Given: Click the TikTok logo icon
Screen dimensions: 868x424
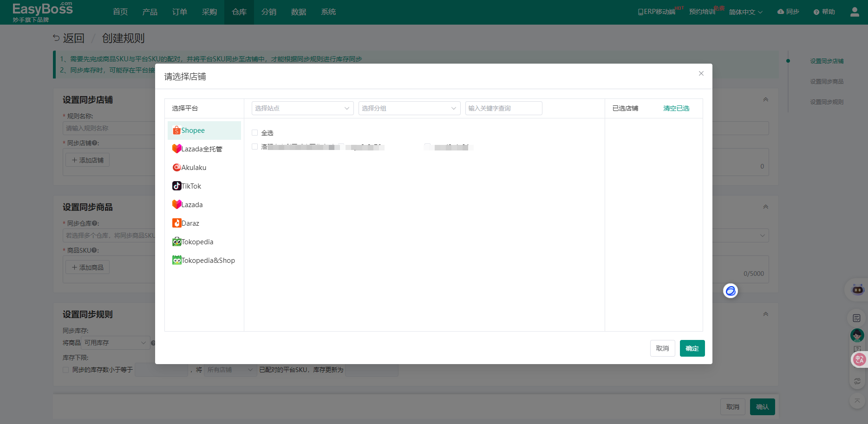Looking at the screenshot, I should pos(176,186).
